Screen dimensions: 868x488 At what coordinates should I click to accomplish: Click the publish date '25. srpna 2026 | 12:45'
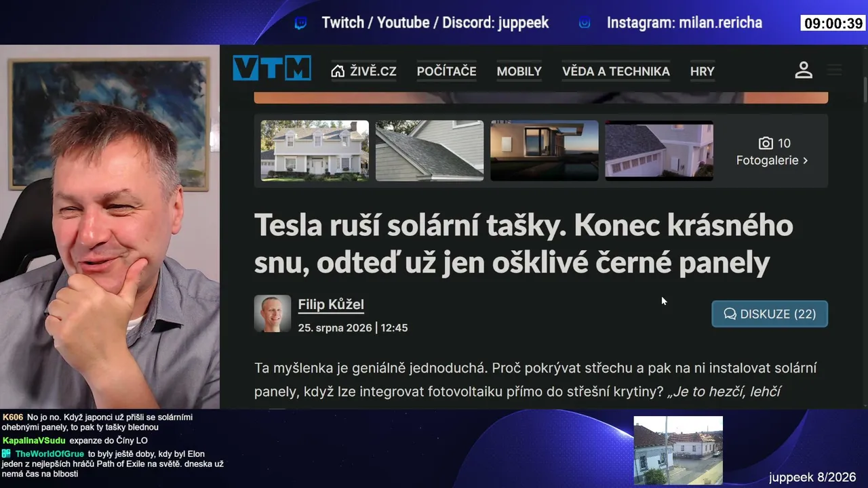pyautogui.click(x=353, y=327)
